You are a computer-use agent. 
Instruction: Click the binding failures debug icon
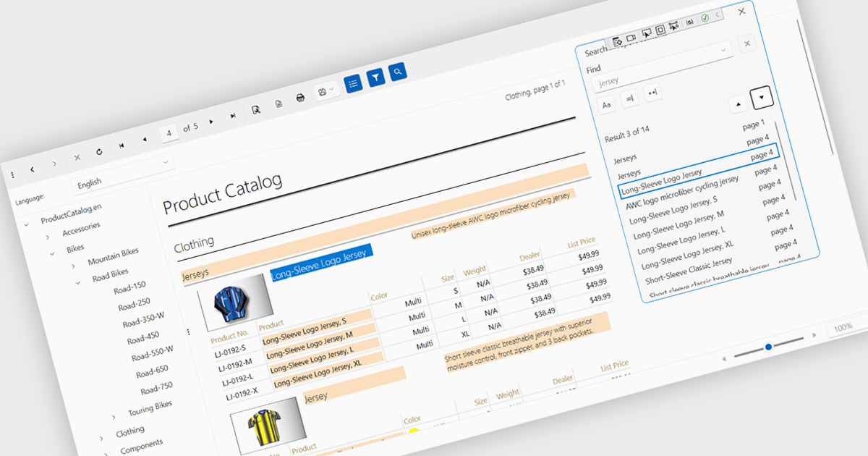pyautogui.click(x=689, y=22)
